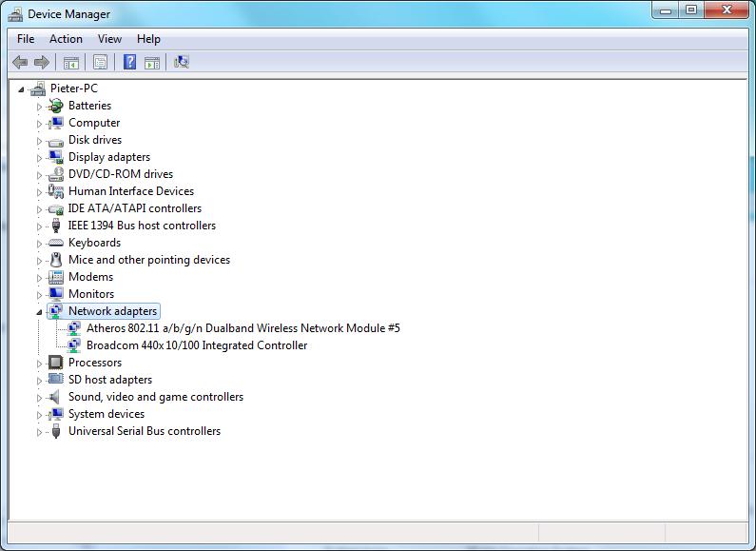The width and height of the screenshot is (756, 551).
Task: Expand the Processors node arrow
Action: [x=40, y=364]
